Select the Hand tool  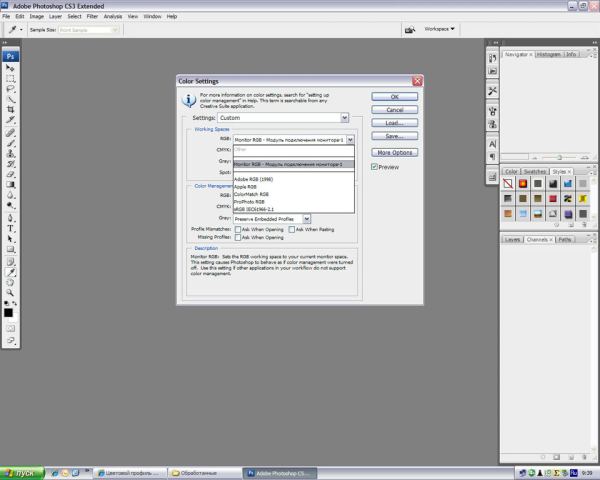10,283
